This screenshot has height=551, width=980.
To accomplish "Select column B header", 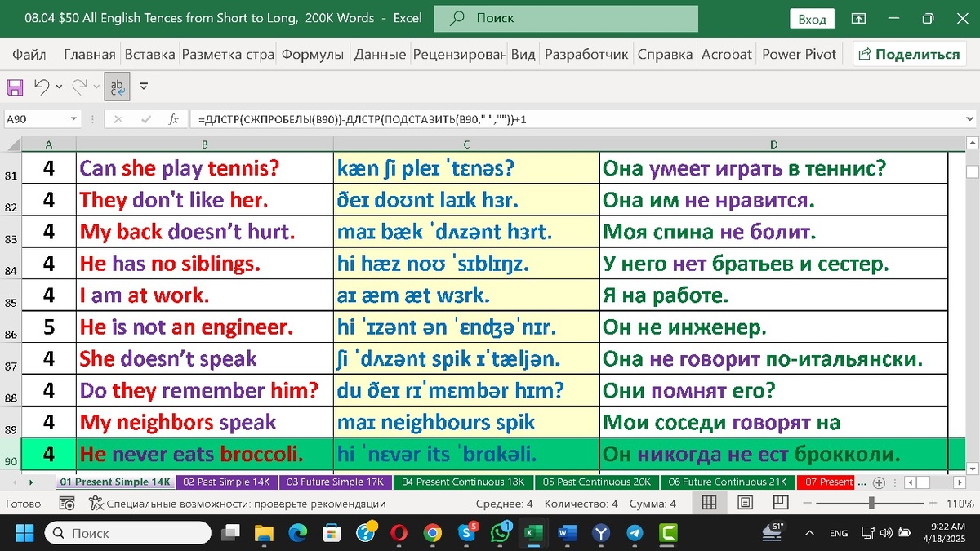I will click(x=205, y=144).
